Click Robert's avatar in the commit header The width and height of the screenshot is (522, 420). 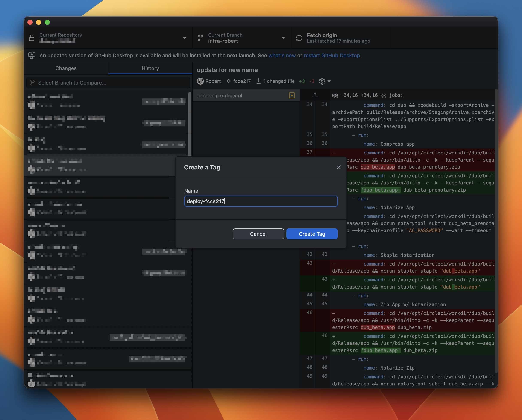tap(200, 81)
